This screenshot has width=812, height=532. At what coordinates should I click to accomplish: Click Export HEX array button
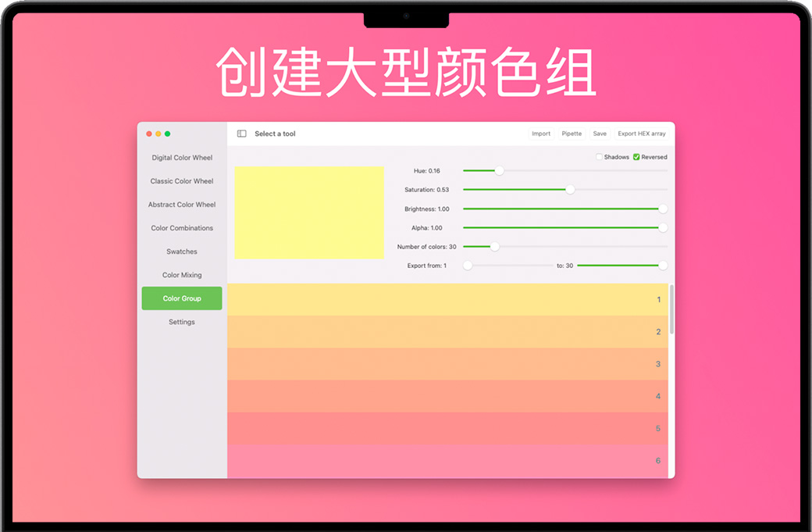(x=642, y=134)
